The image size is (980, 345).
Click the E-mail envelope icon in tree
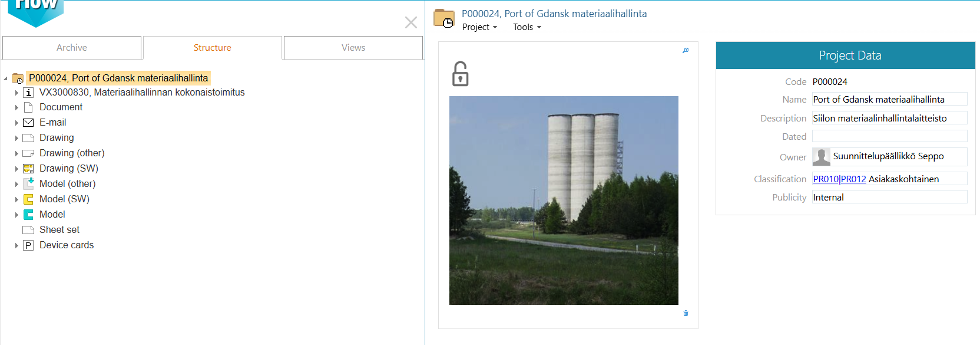coord(28,123)
